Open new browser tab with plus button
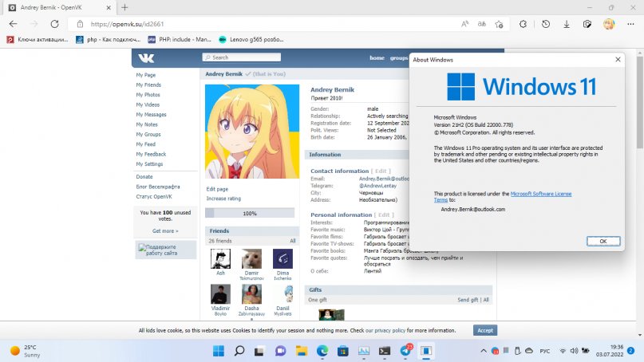Screen dimensions: 644x362 (x=124, y=6)
